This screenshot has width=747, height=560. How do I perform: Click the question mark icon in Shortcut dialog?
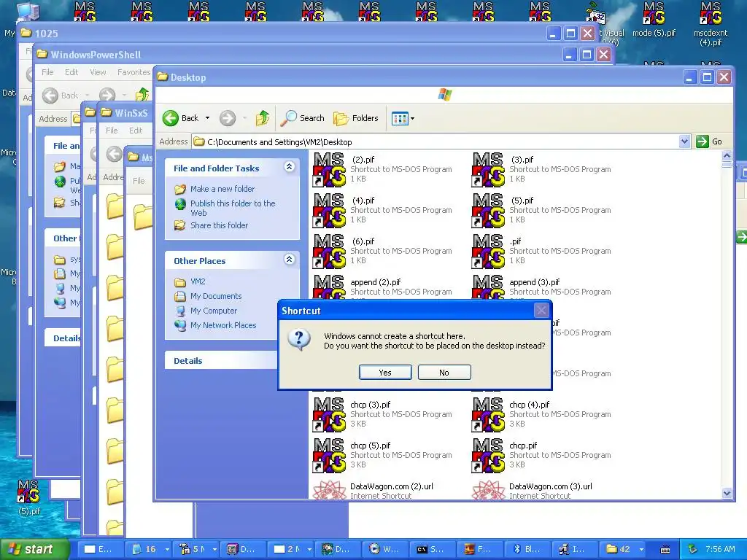pos(298,340)
